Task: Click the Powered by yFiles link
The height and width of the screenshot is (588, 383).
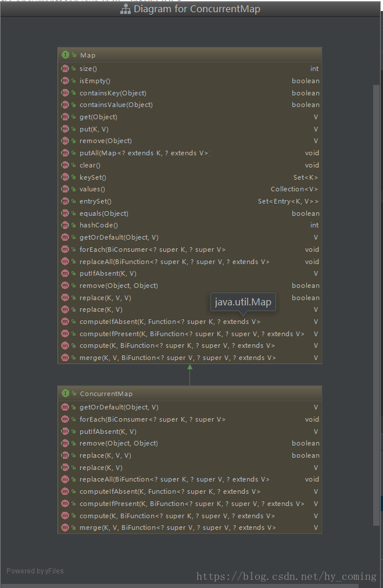Action: click(35, 571)
